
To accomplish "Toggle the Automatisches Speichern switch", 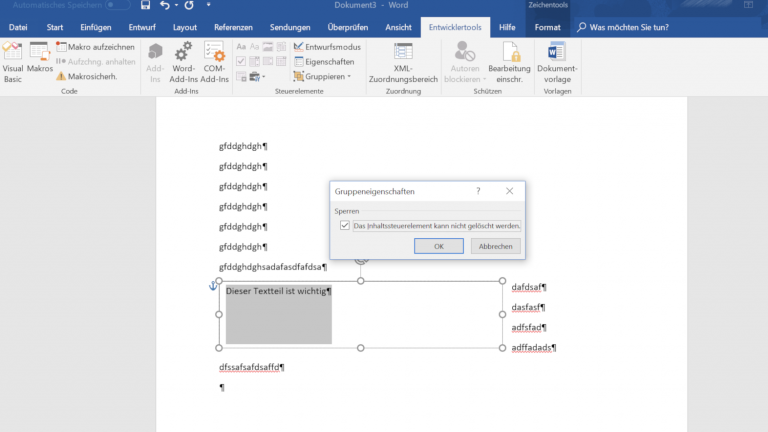I will [116, 6].
